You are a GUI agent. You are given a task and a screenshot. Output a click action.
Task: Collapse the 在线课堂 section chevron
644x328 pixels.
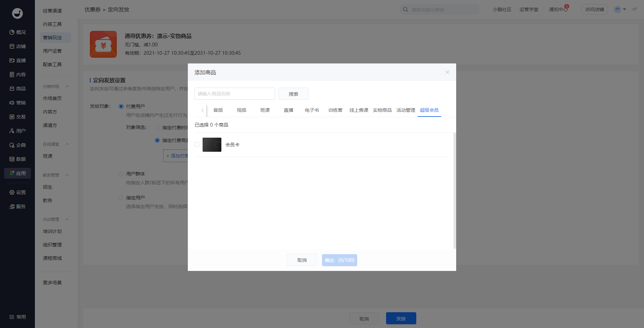[67, 144]
